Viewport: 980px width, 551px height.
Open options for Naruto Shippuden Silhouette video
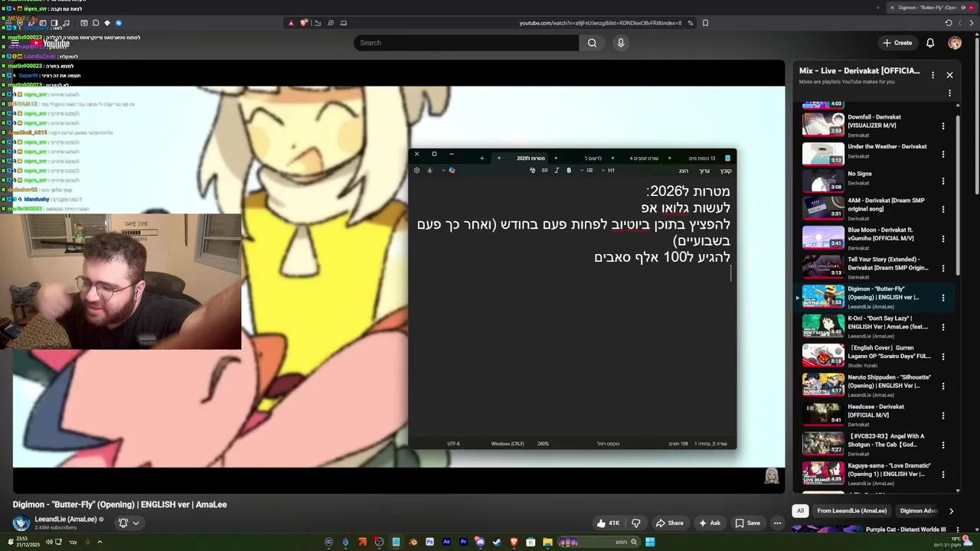(943, 386)
